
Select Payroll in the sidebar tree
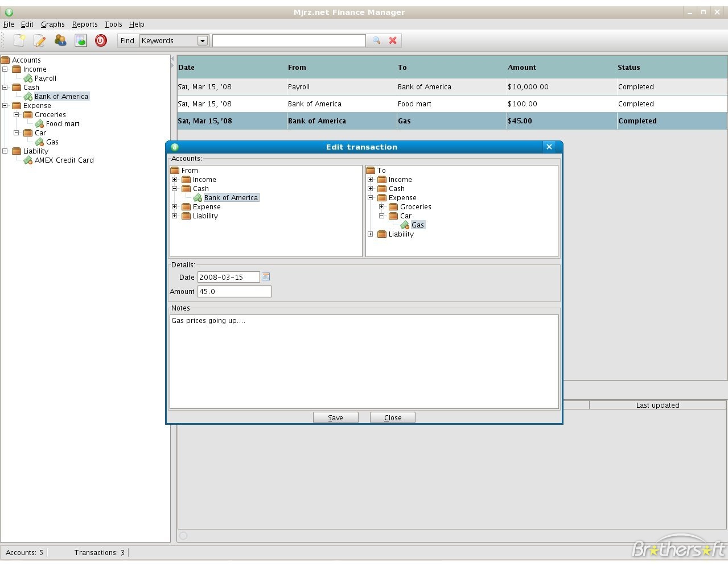pos(46,78)
